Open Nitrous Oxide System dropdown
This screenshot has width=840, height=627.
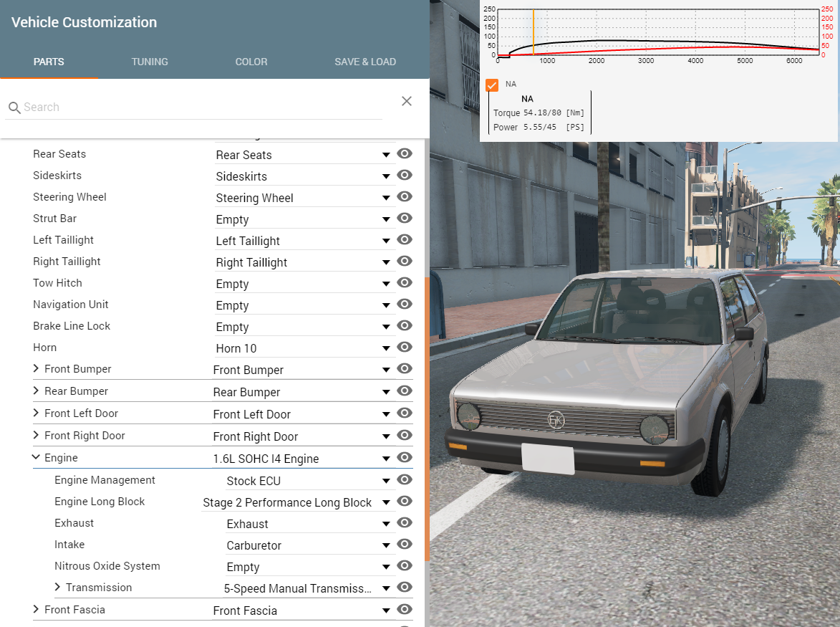309,566
